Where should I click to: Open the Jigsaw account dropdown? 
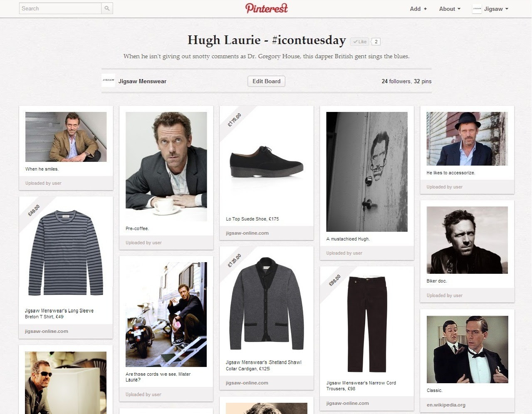[496, 9]
